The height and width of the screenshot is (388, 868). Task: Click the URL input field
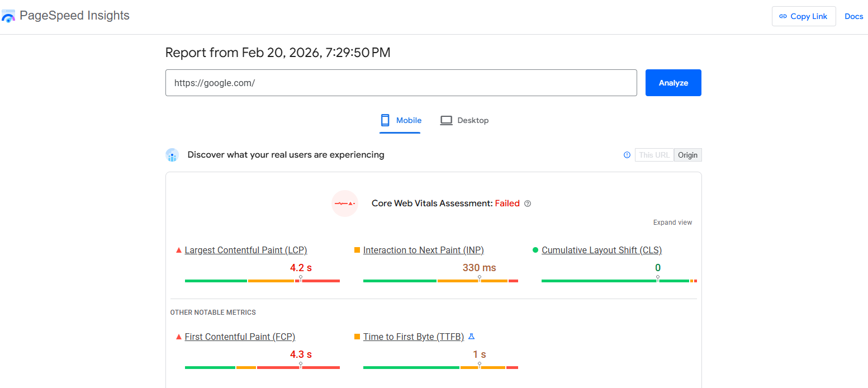tap(401, 83)
